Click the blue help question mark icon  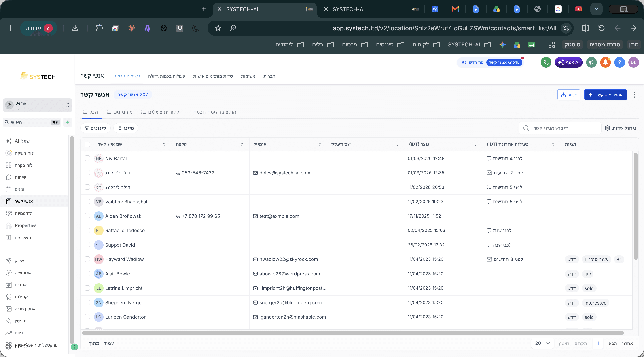coord(619,63)
